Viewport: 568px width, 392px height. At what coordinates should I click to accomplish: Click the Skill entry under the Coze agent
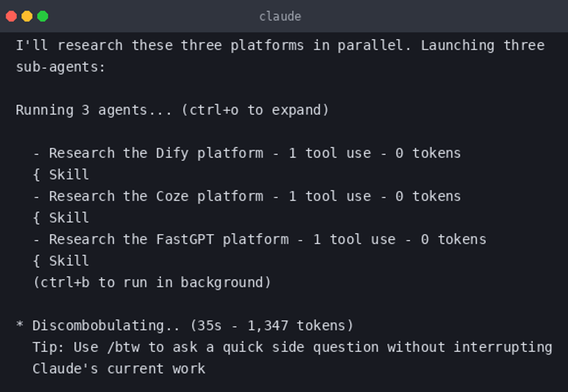69,218
